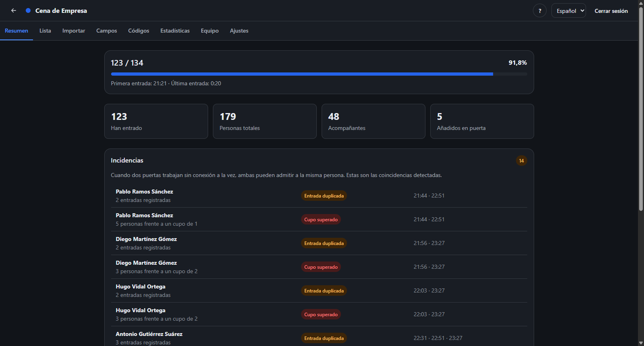Viewport: 644px width, 346px height.
Task: Select the Hugo Vidal Ortega duplicate entry row
Action: (319, 290)
